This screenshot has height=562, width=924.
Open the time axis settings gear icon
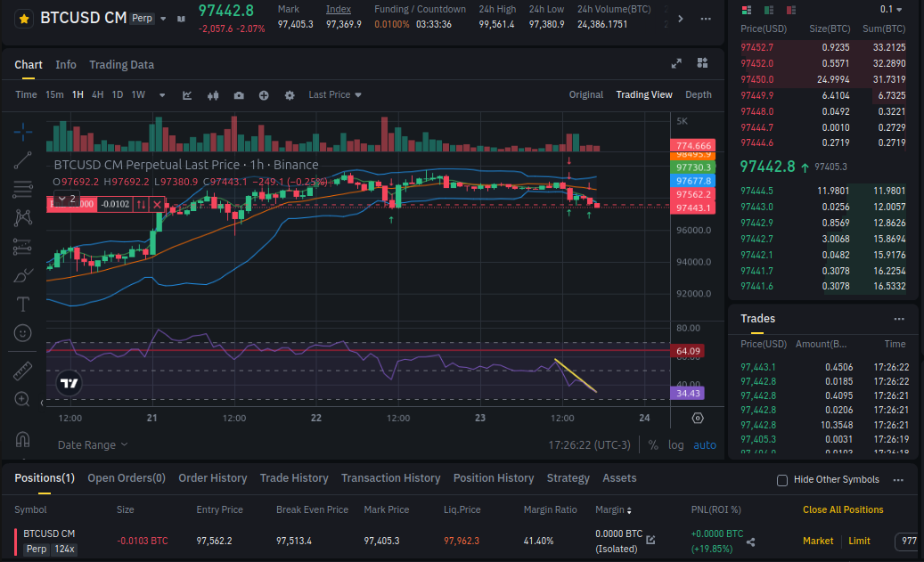(x=698, y=419)
